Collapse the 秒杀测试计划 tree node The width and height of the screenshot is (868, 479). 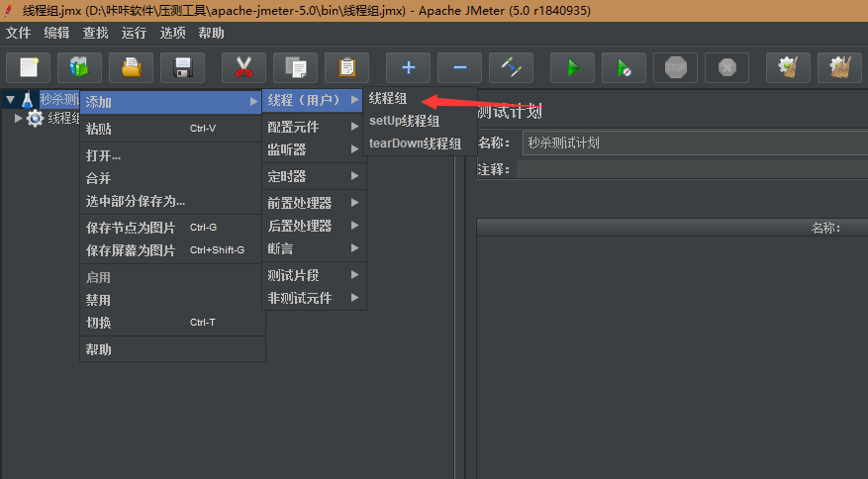[10, 100]
